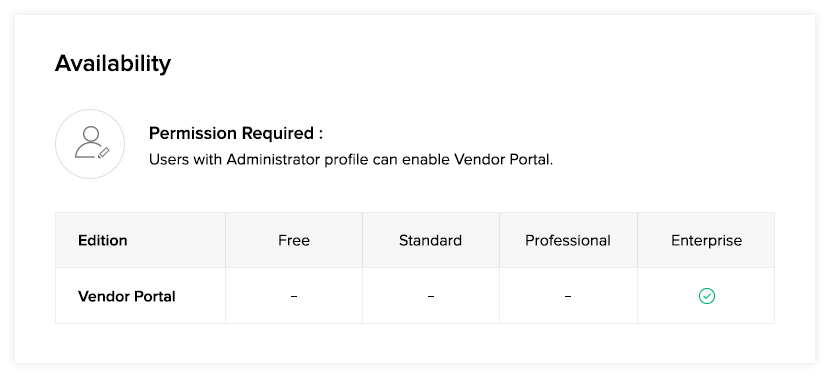Click the pencil part of the profile icon
Viewport: 830px width, 380px height.
tap(103, 153)
